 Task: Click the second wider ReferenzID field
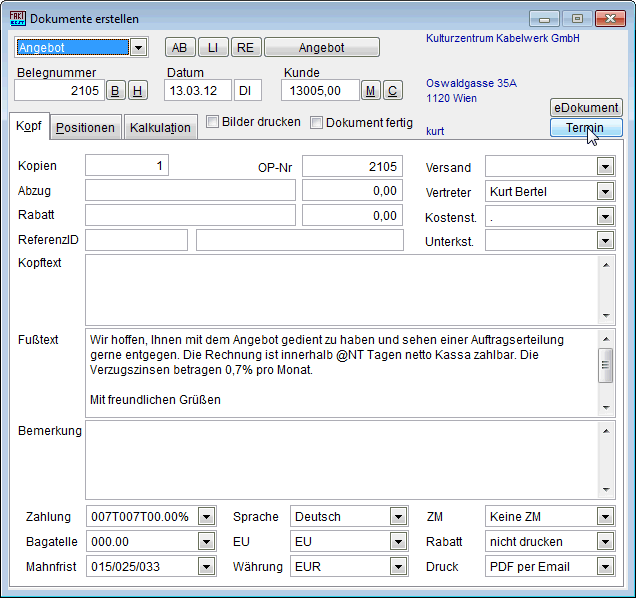(300, 240)
